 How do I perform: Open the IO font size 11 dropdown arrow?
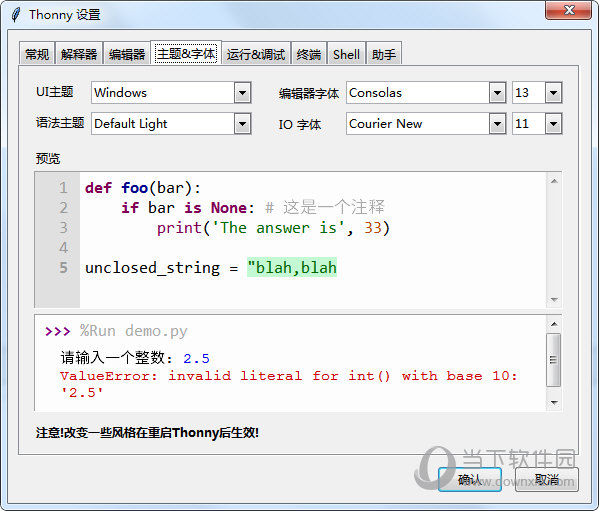[x=554, y=123]
